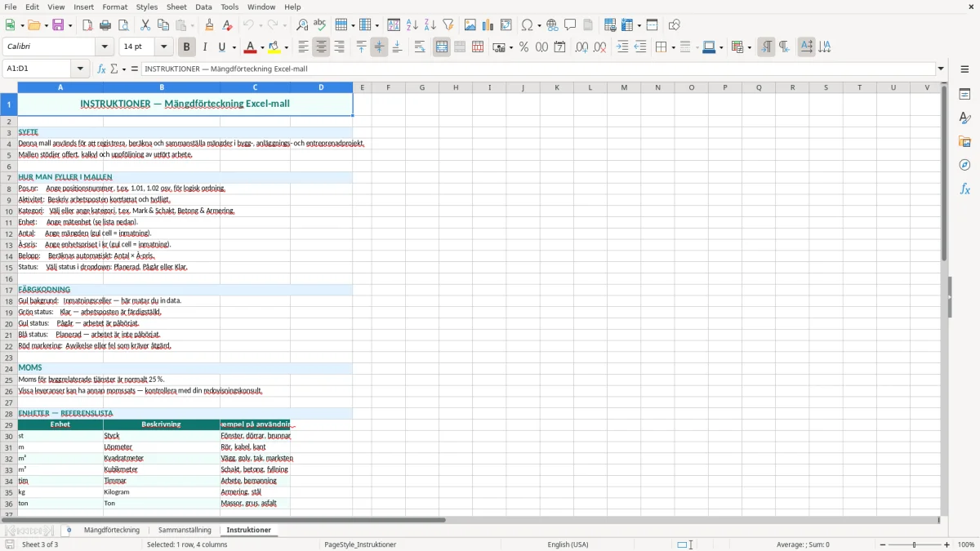Screen dimensions: 980x551
Task: Click Sort Descending icon
Action: tap(430, 25)
